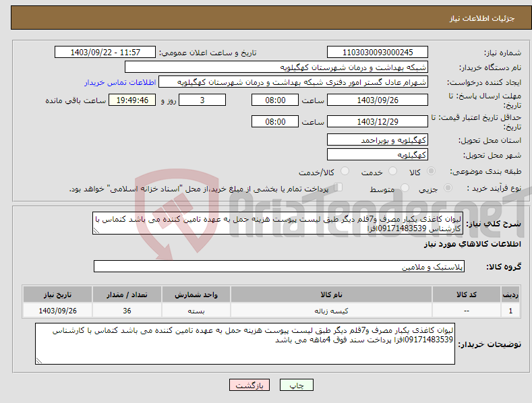Click the کیسه زباله cell in the table
This screenshot has width=532, height=403.
331,311
